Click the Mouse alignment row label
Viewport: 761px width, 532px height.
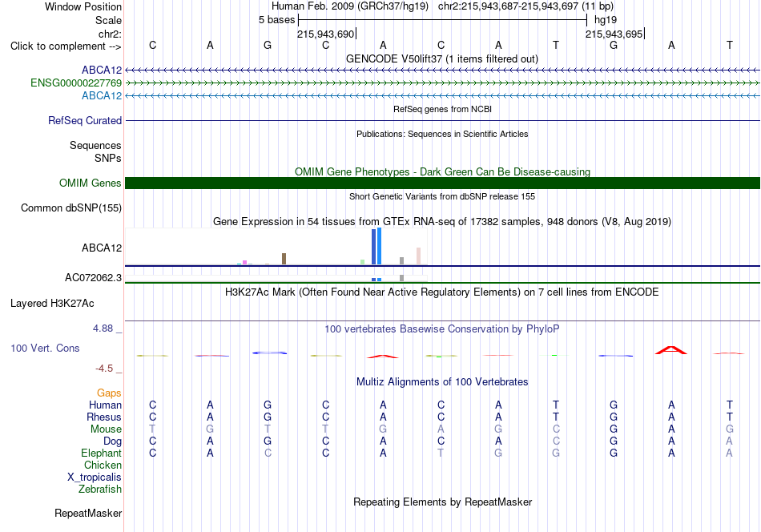[x=106, y=429]
